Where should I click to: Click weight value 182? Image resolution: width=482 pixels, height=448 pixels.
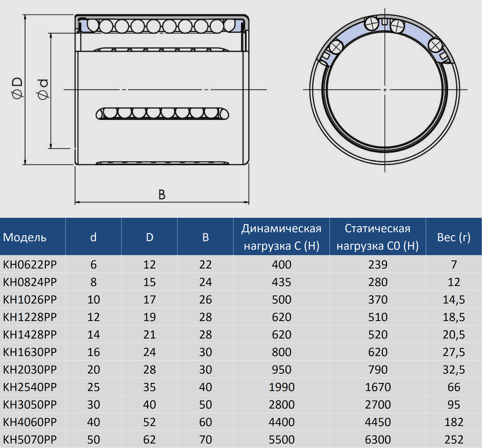point(454,422)
